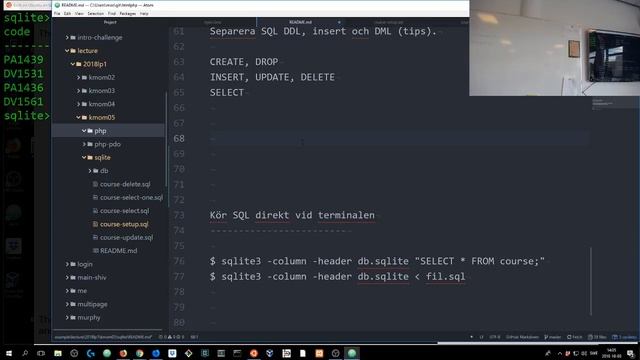Click the active Atom taskbar icon
Viewport: 640px width, 360px height.
pyautogui.click(x=351, y=353)
